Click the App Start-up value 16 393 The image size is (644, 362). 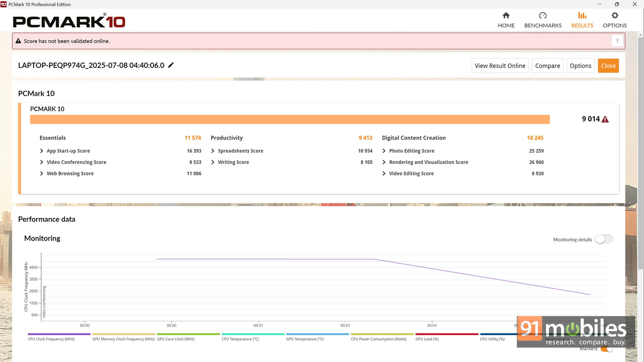click(194, 151)
